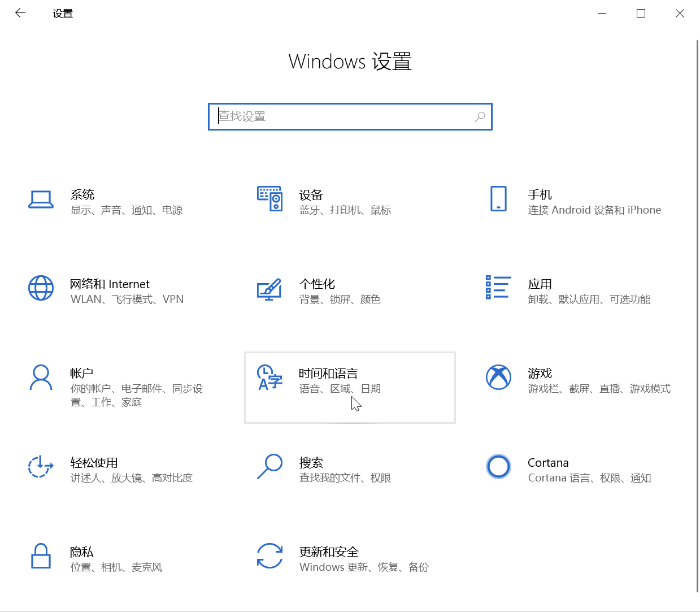Click the 位置、相机、麦克风 description
Image resolution: width=700 pixels, height=612 pixels.
tap(116, 567)
